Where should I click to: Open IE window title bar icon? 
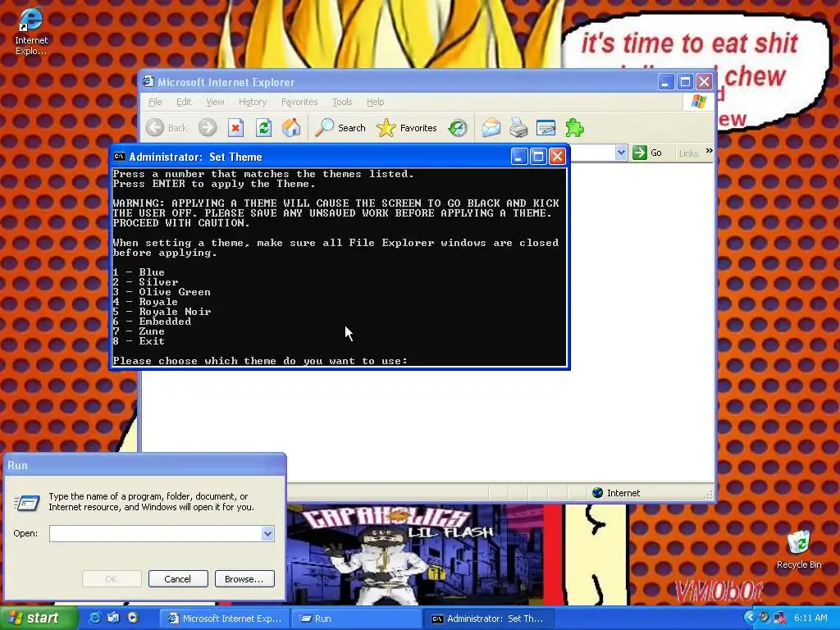[148, 81]
